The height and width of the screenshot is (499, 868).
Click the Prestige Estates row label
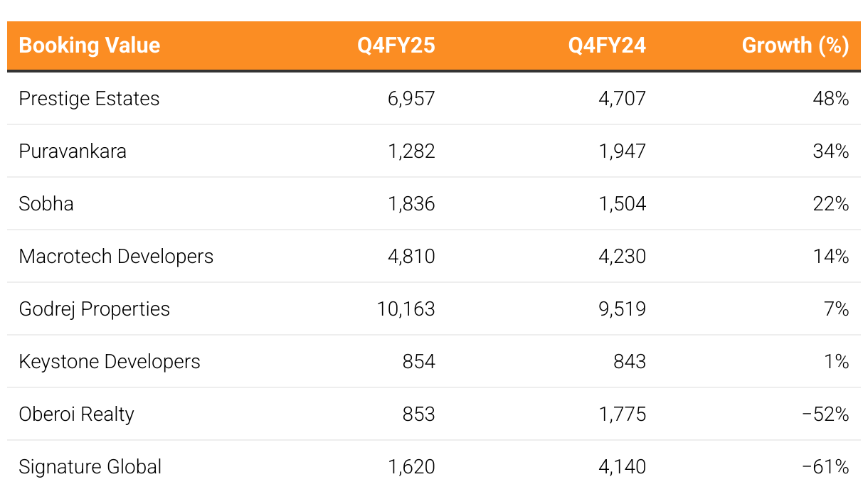pyautogui.click(x=90, y=98)
